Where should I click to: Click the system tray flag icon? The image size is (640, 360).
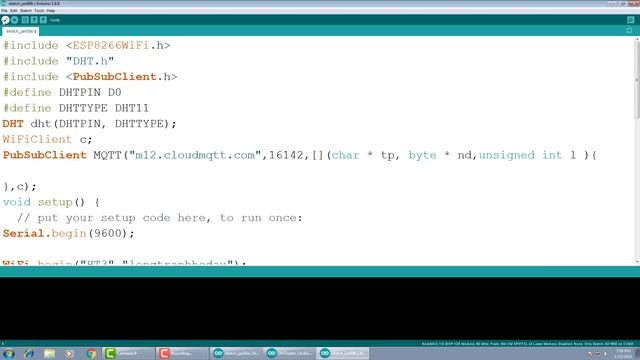point(590,354)
